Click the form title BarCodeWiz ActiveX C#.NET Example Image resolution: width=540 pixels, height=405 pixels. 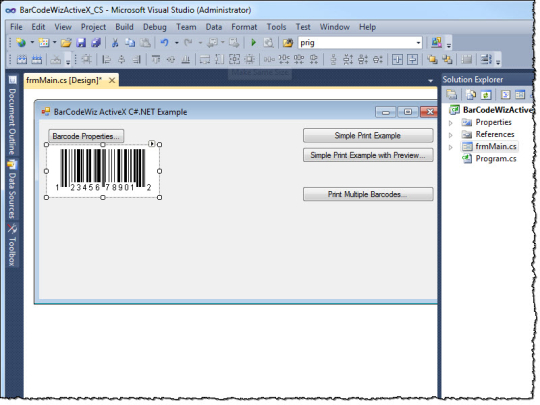(121, 112)
